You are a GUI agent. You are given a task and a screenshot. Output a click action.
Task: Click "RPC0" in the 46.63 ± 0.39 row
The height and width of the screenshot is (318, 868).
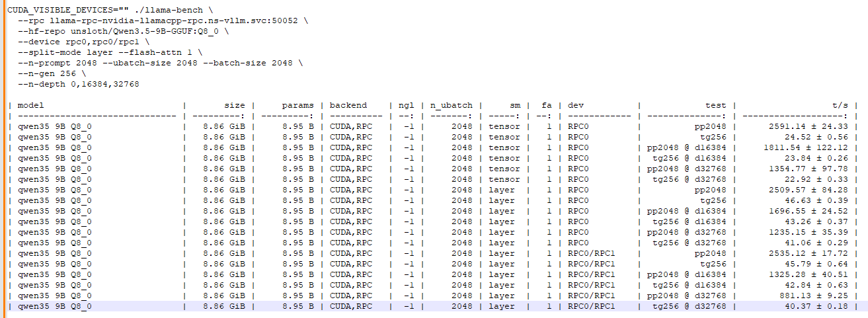tap(578, 200)
